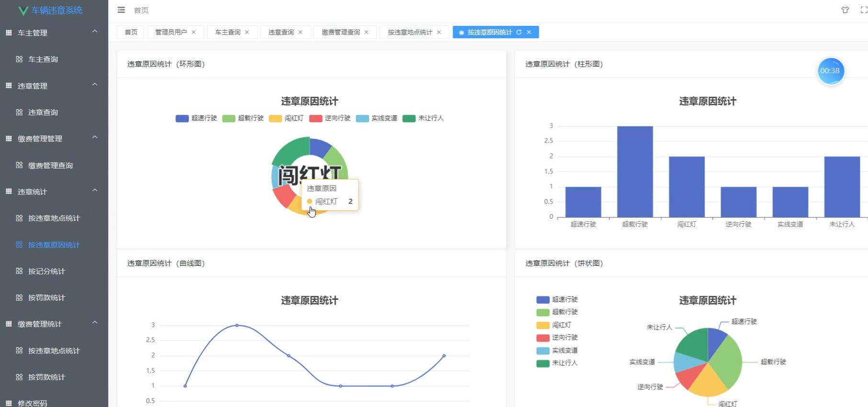Click icon beside 违章查询 sidebar item

point(19,113)
